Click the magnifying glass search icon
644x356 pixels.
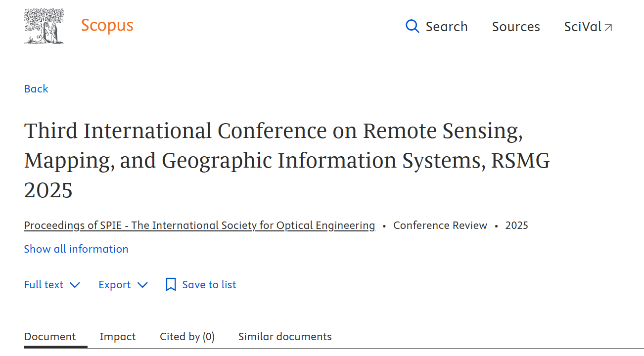click(412, 26)
